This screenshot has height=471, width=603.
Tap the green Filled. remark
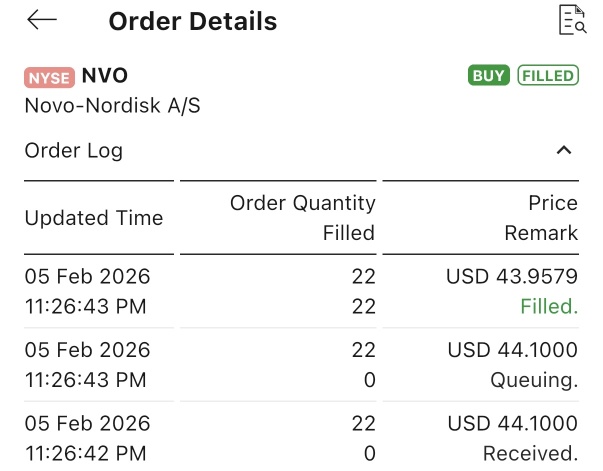(x=549, y=306)
